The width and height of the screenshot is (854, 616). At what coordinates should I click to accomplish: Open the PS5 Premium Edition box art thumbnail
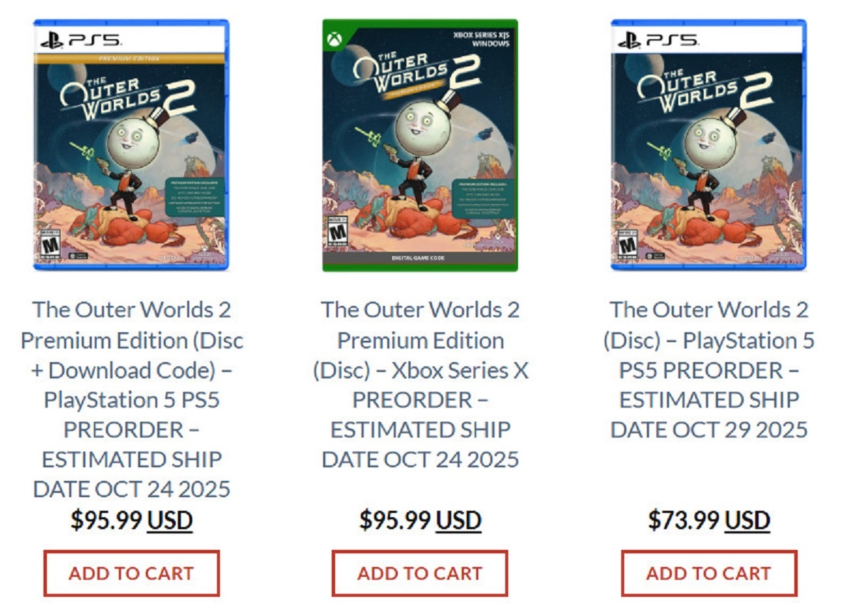point(132,146)
